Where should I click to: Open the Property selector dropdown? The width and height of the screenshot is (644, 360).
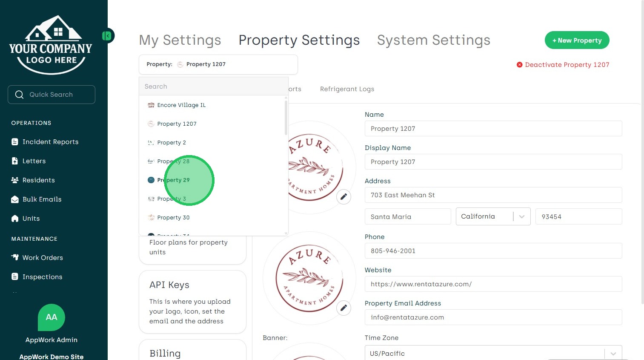click(x=218, y=64)
